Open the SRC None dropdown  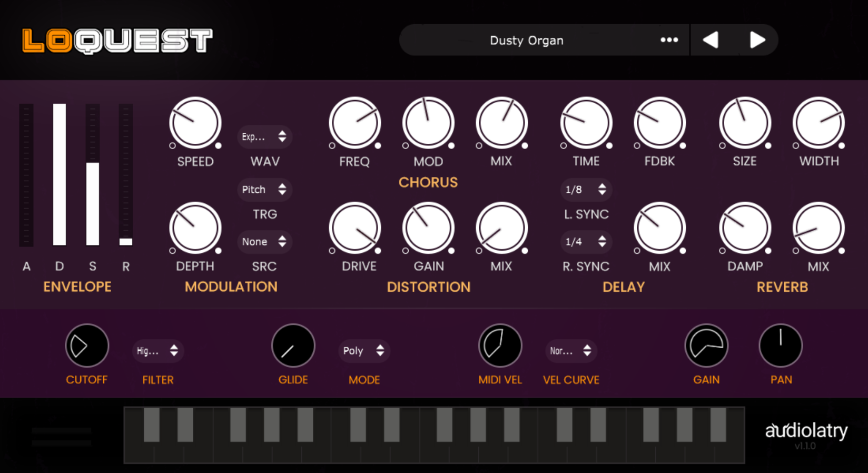[x=264, y=242]
